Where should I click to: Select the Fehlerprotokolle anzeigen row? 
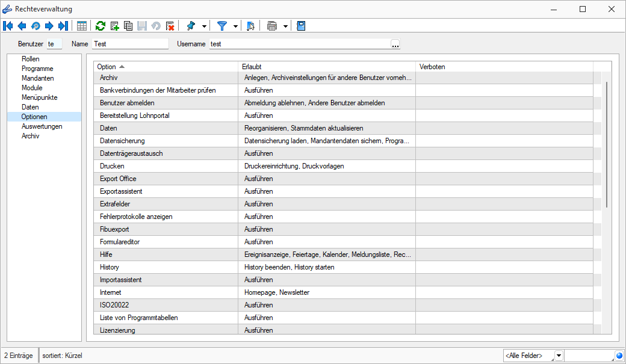343,217
